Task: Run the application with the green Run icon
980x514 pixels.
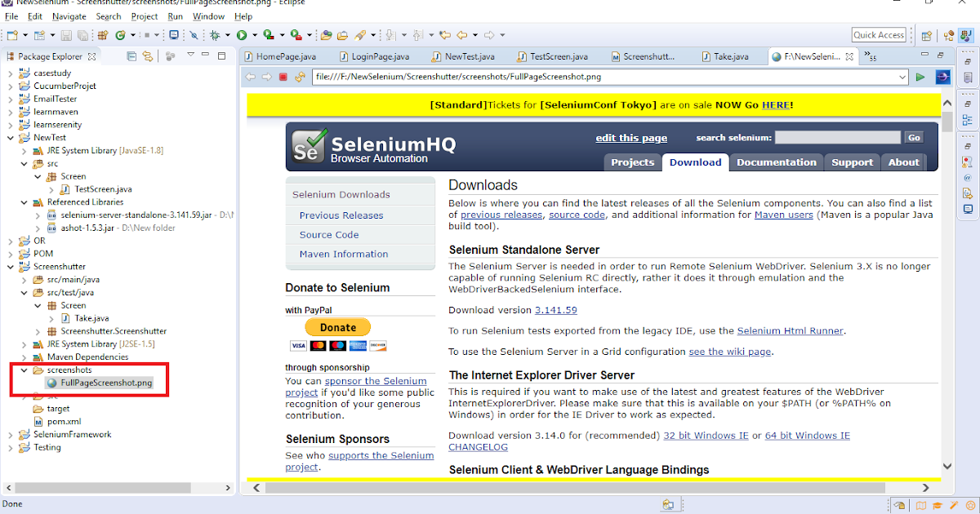Action: pos(243,35)
